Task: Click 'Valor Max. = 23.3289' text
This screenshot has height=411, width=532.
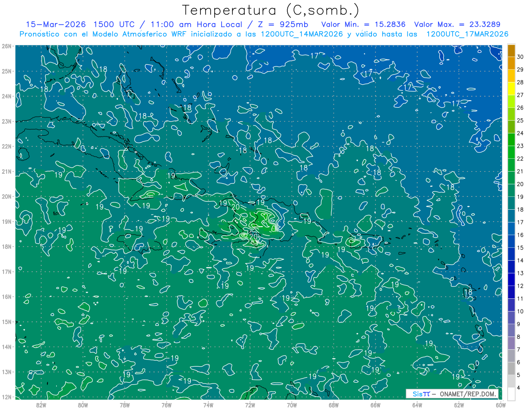Action: tap(457, 24)
